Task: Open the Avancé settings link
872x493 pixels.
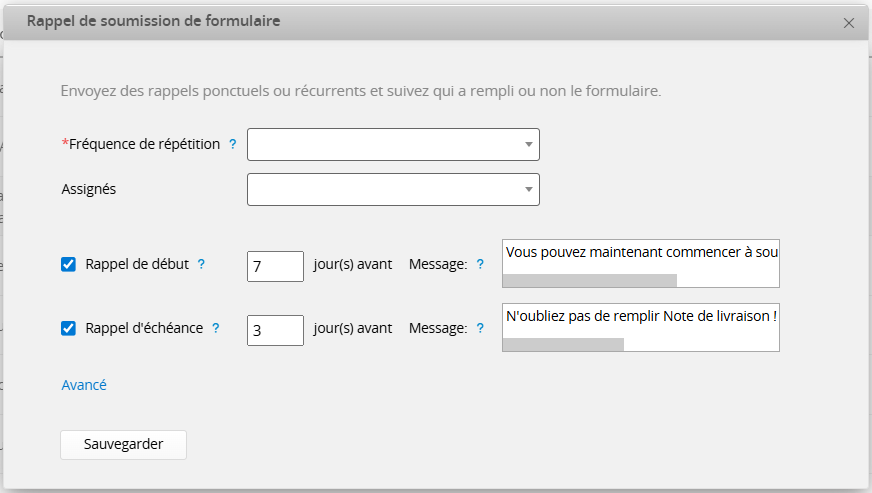Action: [x=84, y=385]
